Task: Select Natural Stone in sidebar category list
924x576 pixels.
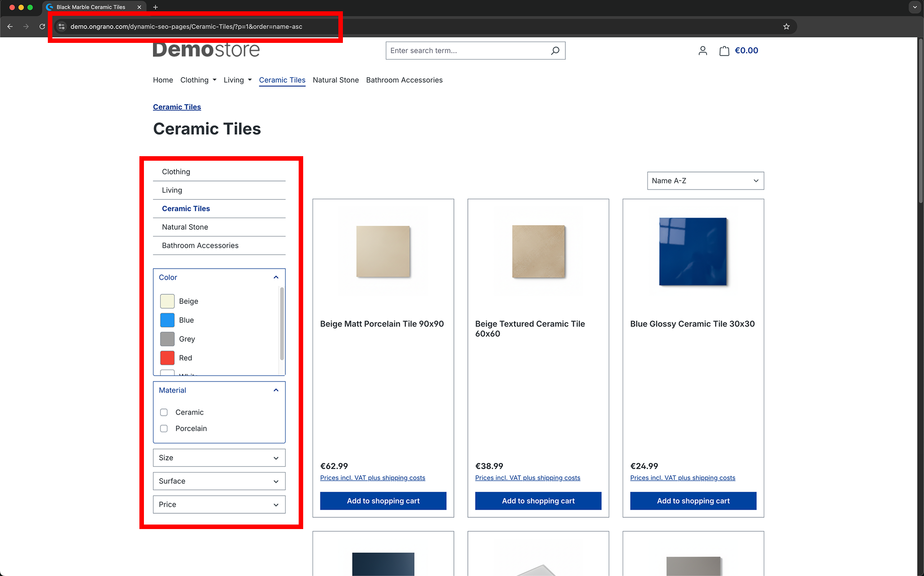Action: click(219, 227)
